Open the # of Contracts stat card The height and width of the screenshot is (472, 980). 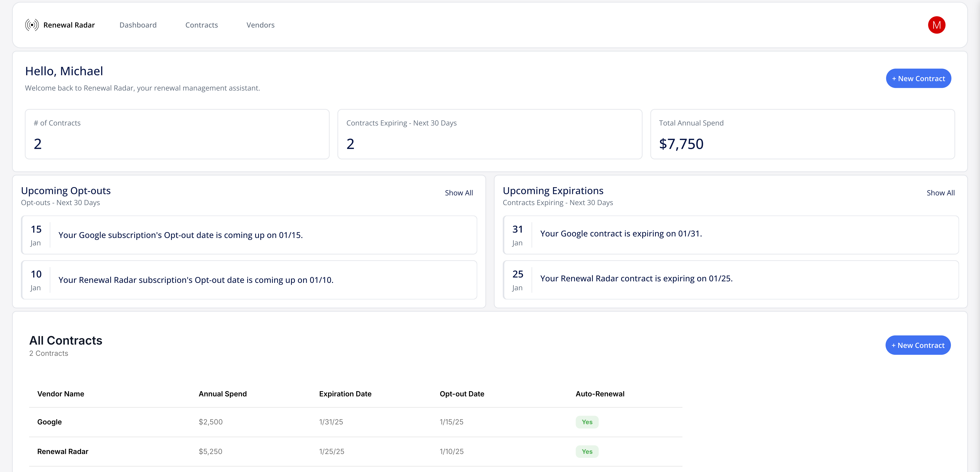(x=177, y=134)
